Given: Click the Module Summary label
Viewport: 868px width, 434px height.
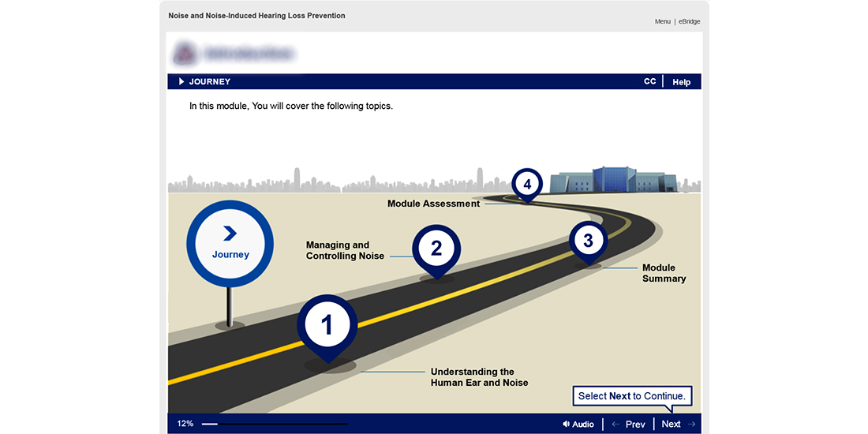Looking at the screenshot, I should coord(663,273).
